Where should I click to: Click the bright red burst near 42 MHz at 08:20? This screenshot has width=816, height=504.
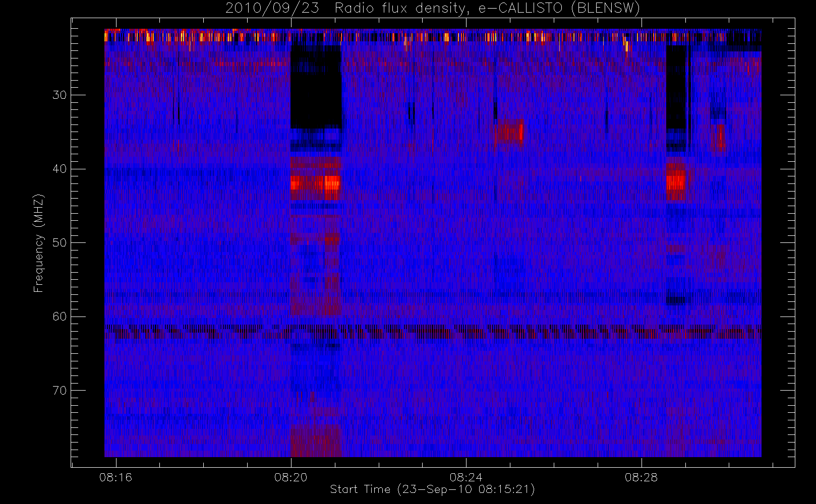click(316, 182)
